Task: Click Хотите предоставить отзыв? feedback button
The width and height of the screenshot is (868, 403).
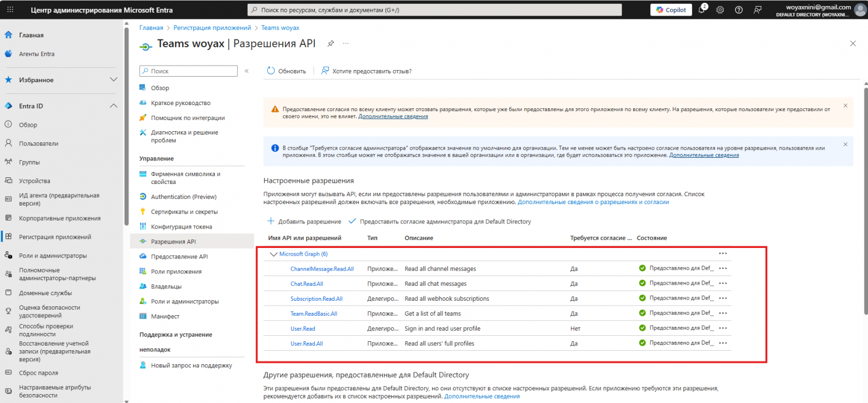Action: (366, 71)
